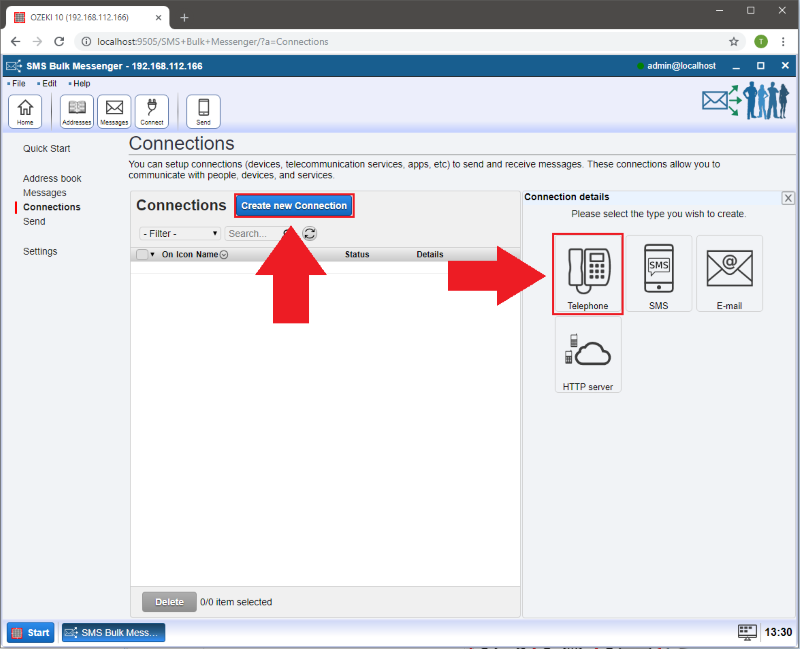
Task: Open the Messages envelope icon
Action: coord(114,111)
